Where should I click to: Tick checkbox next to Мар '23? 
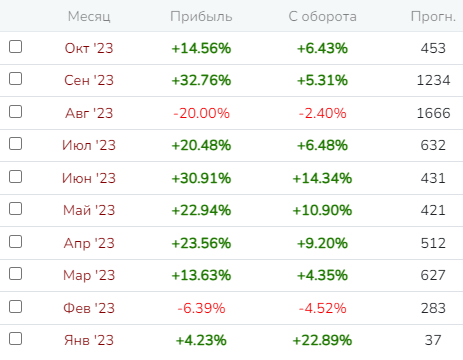point(15,274)
